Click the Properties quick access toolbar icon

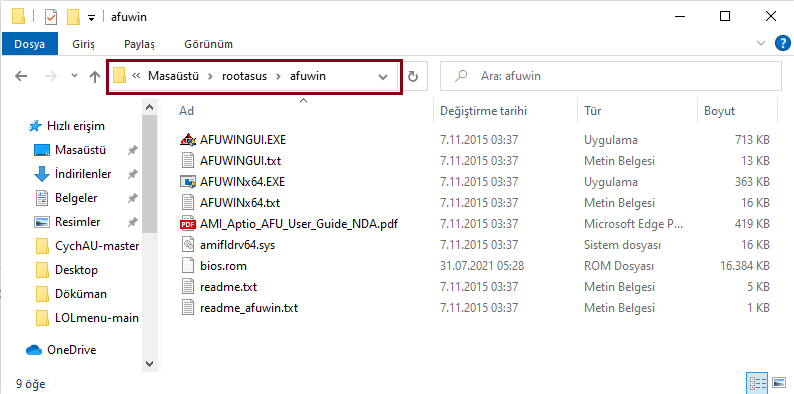(51, 17)
